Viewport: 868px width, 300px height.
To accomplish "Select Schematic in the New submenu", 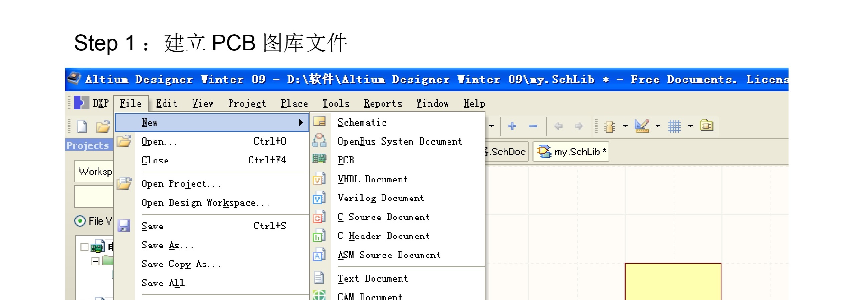I will click(398, 122).
